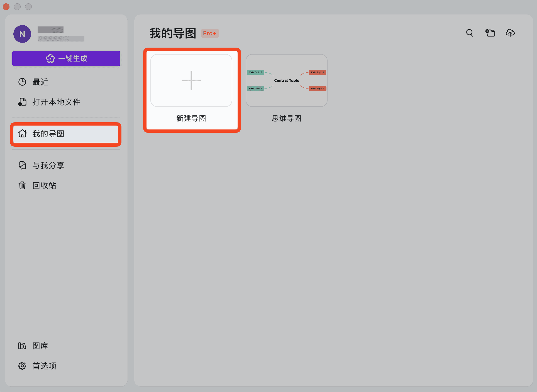Click the 新建导图 label text
This screenshot has height=392, width=537.
191,118
